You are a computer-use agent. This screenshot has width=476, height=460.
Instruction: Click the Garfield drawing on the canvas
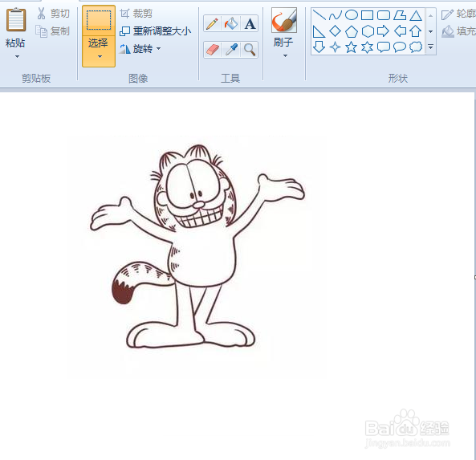(197, 246)
